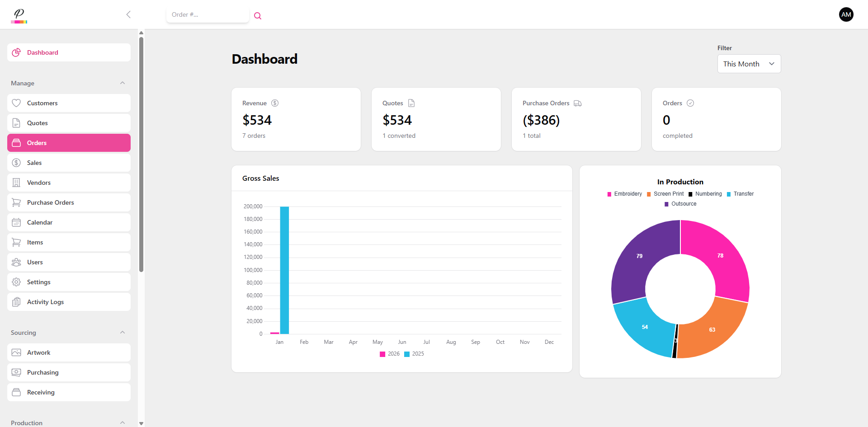Toggle the 2025 series in Gross Sales
Viewport: 868px width, 427px height.
click(414, 354)
